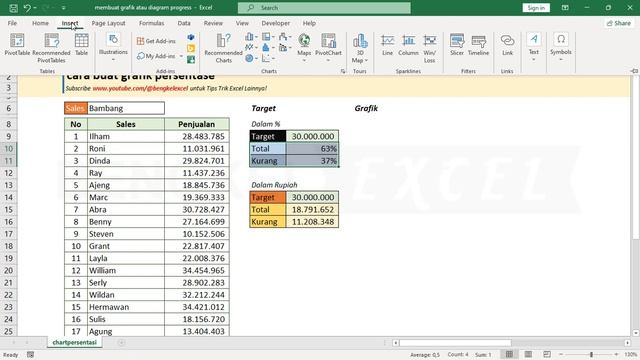
Task: Click the Bing Maps add-in icon
Action: [x=191, y=49]
